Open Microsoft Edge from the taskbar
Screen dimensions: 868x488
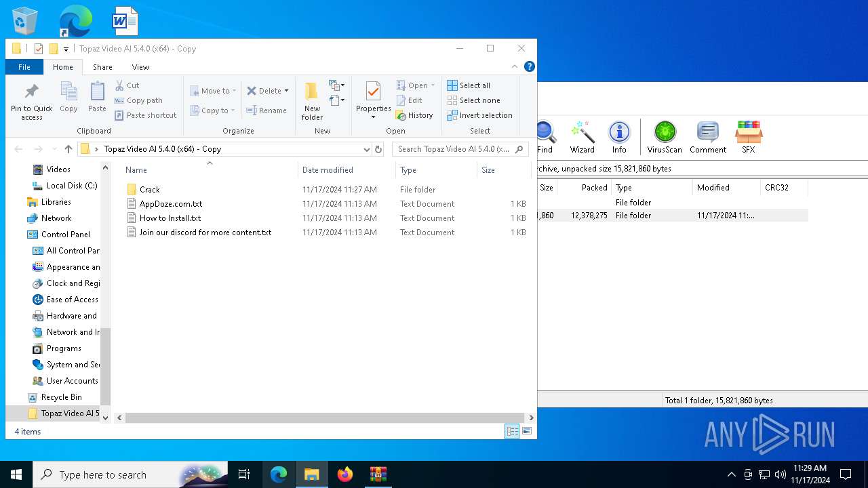click(279, 474)
